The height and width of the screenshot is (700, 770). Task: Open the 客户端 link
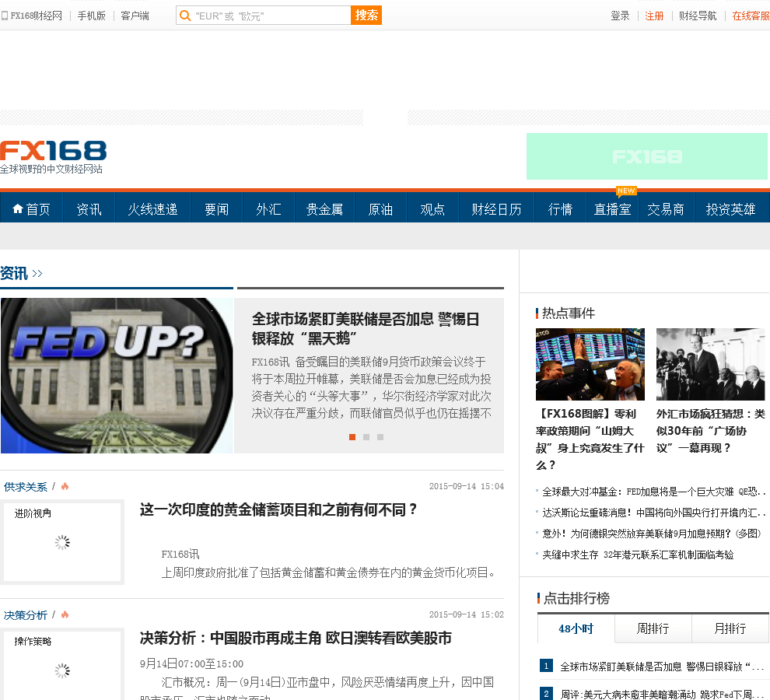point(135,16)
